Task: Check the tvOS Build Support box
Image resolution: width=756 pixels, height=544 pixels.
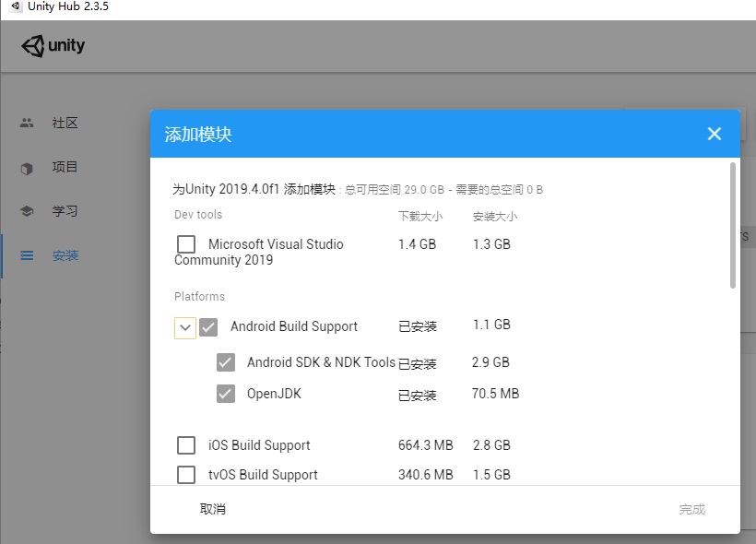Action: pos(186,474)
